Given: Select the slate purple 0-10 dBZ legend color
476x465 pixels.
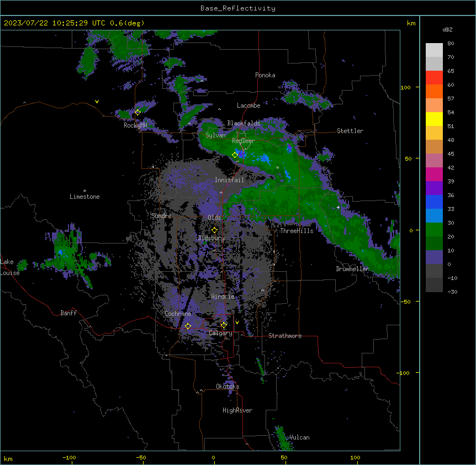Looking at the screenshot, I should [x=434, y=257].
